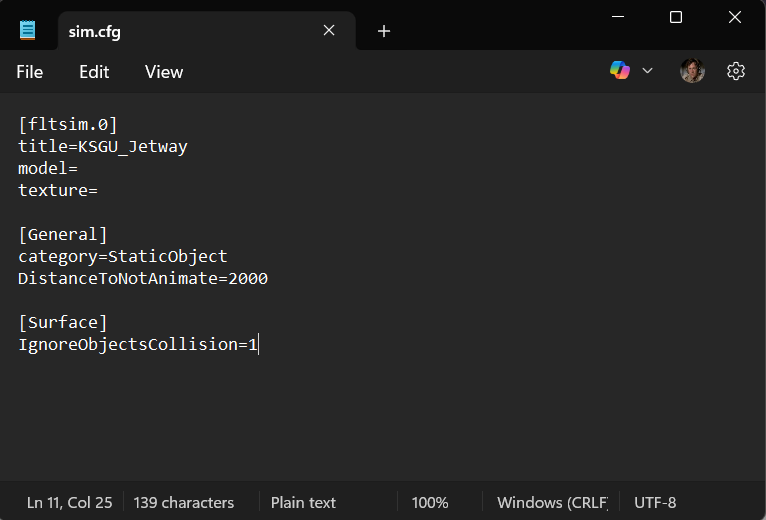Click the IgnoreObjectsCollision=1 line
The width and height of the screenshot is (766, 520).
138,345
